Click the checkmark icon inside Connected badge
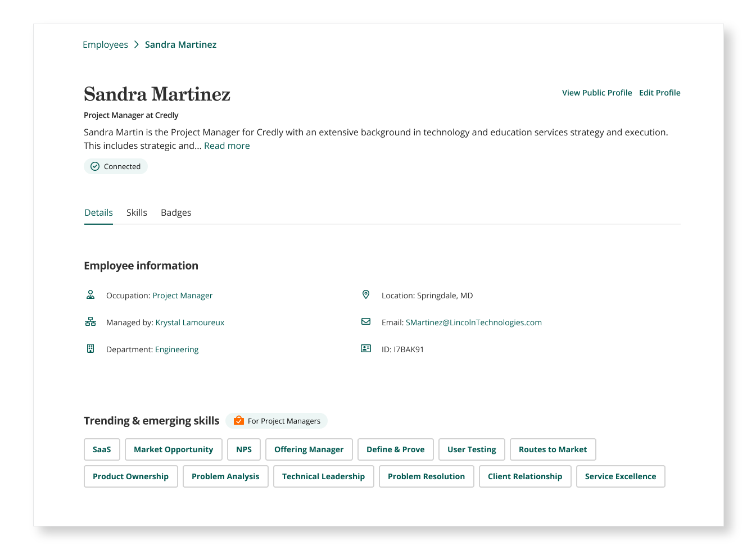Screen dimensions: 756x550 [95, 166]
